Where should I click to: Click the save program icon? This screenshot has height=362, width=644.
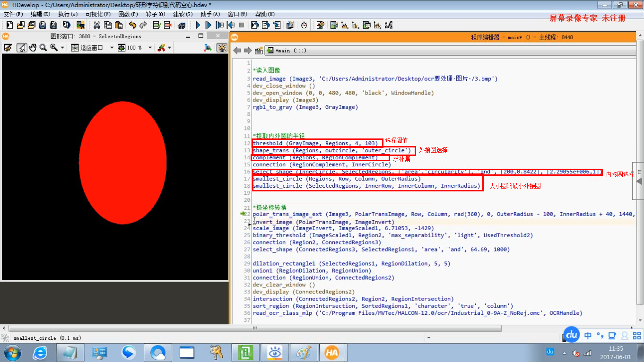(x=41, y=26)
